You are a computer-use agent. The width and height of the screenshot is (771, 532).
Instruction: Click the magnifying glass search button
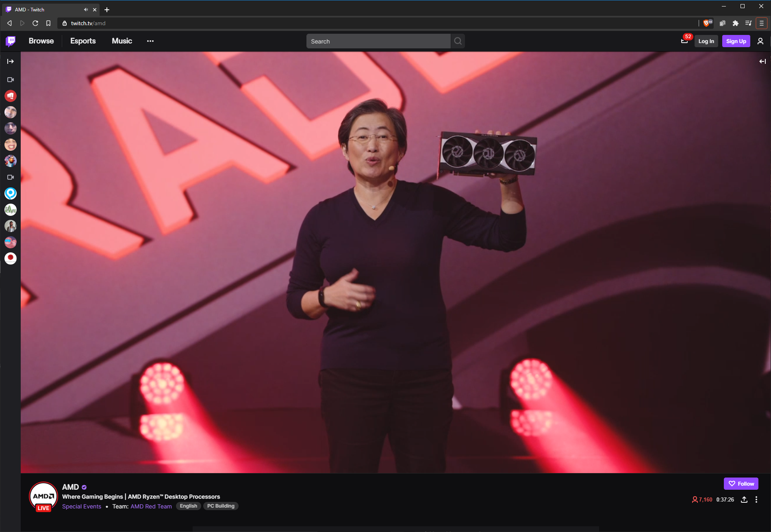click(x=458, y=41)
